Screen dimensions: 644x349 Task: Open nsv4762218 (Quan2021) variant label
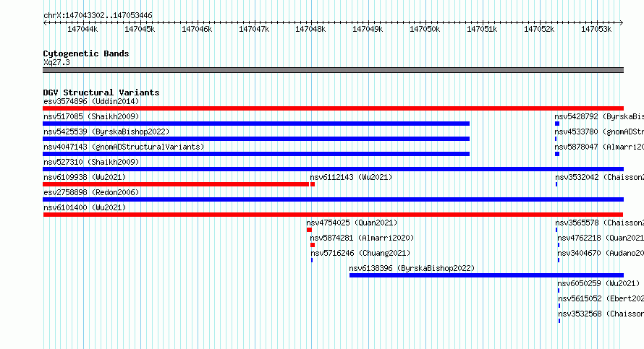pos(601,238)
